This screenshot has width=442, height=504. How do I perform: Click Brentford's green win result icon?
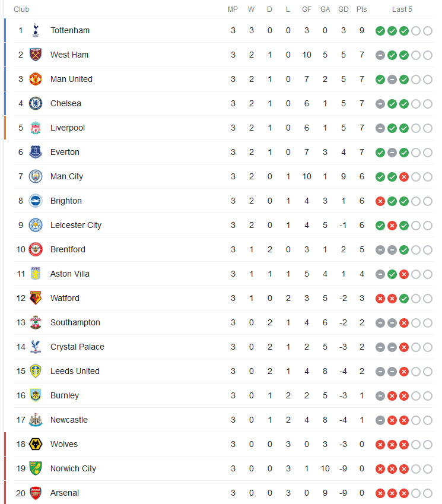pyautogui.click(x=404, y=250)
